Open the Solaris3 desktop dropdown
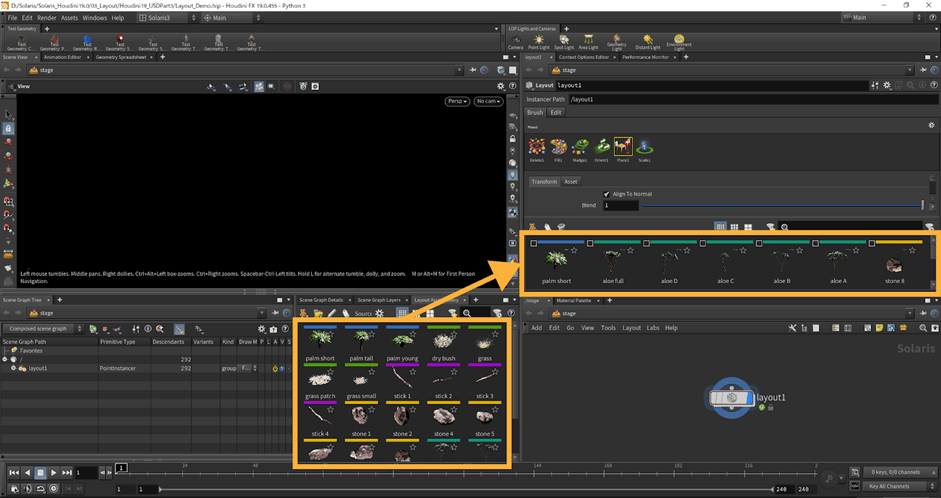The image size is (941, 498). (168, 18)
